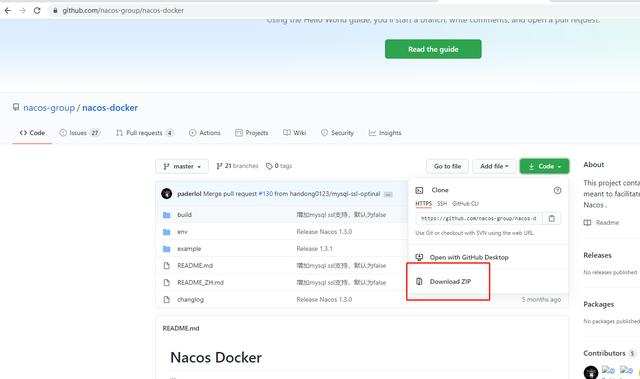Open the changelog file
Screen dimensions: 640x379
tap(191, 299)
